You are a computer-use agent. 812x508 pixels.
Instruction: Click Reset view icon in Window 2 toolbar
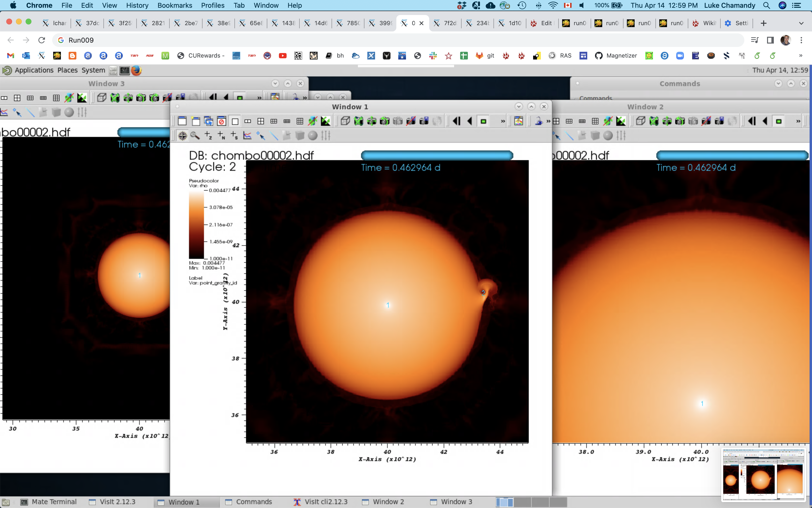tap(654, 121)
